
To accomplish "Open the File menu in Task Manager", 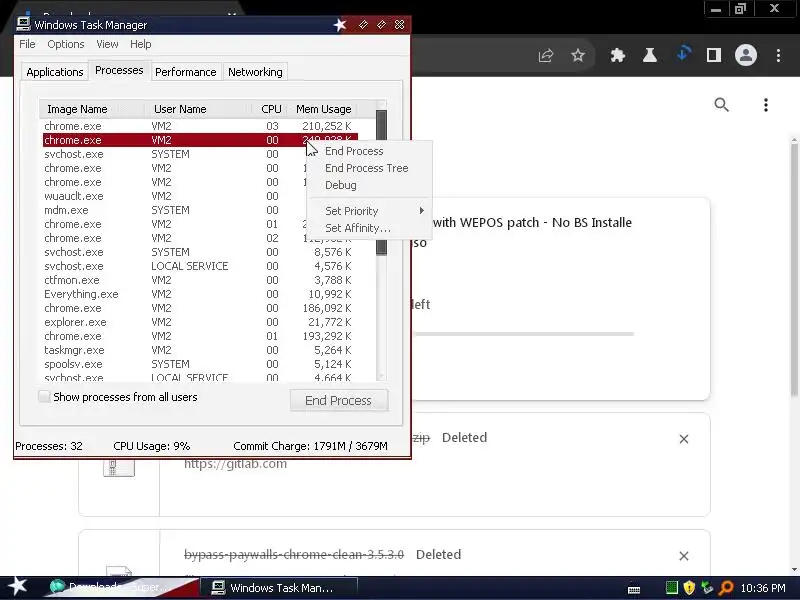I will pyautogui.click(x=27, y=44).
